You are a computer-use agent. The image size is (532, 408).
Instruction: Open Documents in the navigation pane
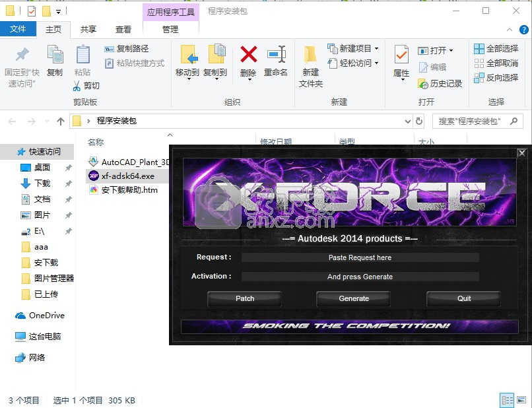[x=42, y=199]
